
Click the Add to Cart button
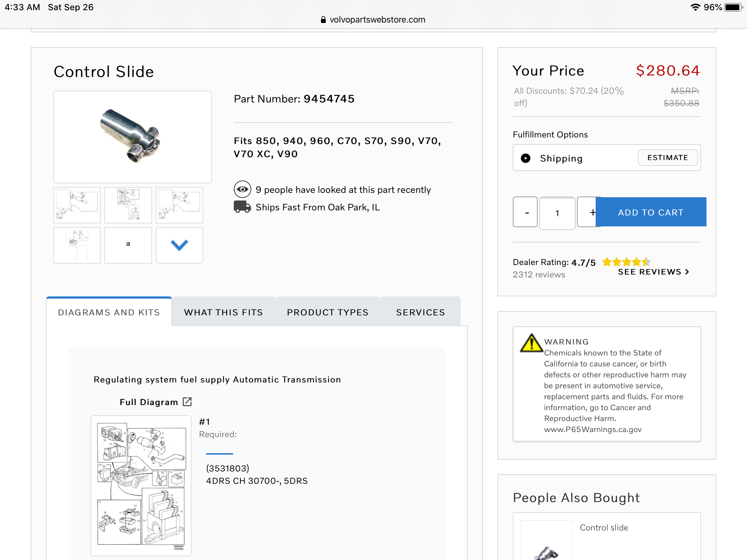(x=651, y=212)
